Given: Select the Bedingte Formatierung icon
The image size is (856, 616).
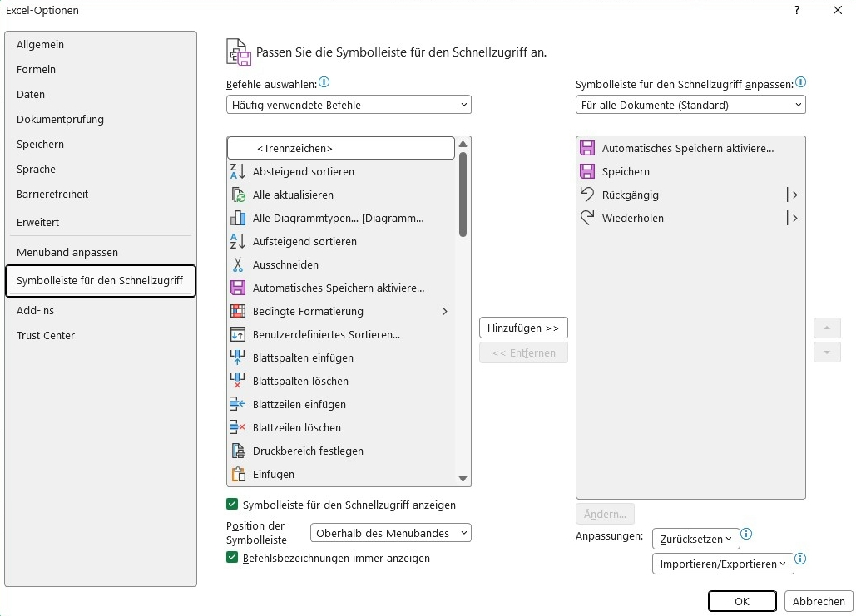Looking at the screenshot, I should click(x=238, y=311).
